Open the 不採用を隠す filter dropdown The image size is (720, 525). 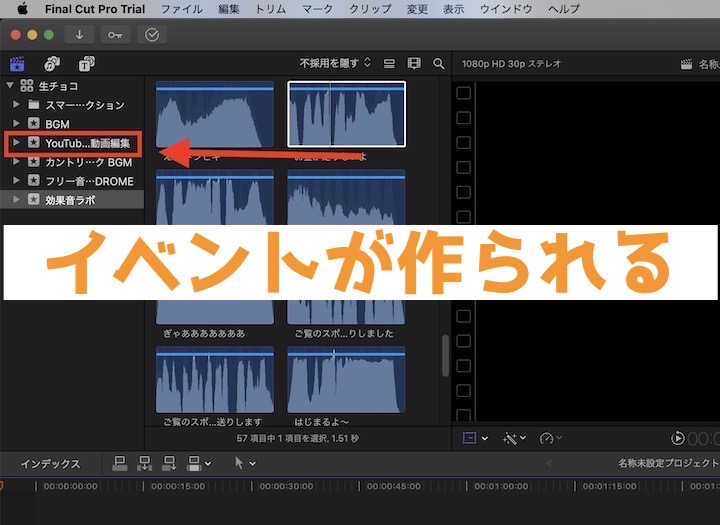pos(335,63)
